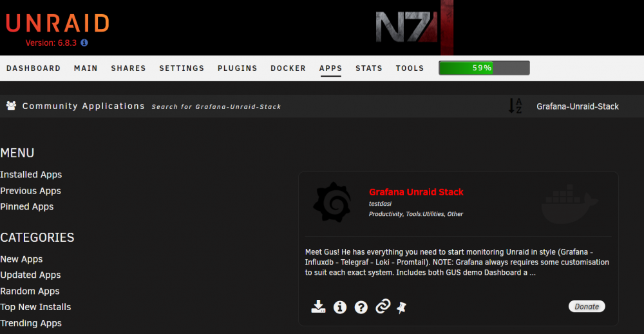644x334 pixels.
Task: Install Grafana Unraid Stack via download icon
Action: coord(318,307)
